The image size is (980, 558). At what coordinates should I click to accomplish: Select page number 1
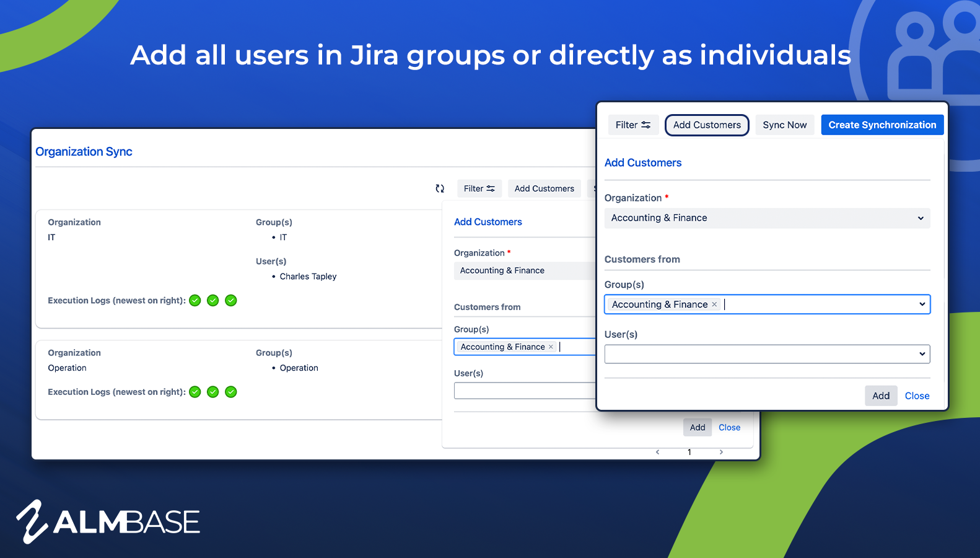pyautogui.click(x=689, y=452)
